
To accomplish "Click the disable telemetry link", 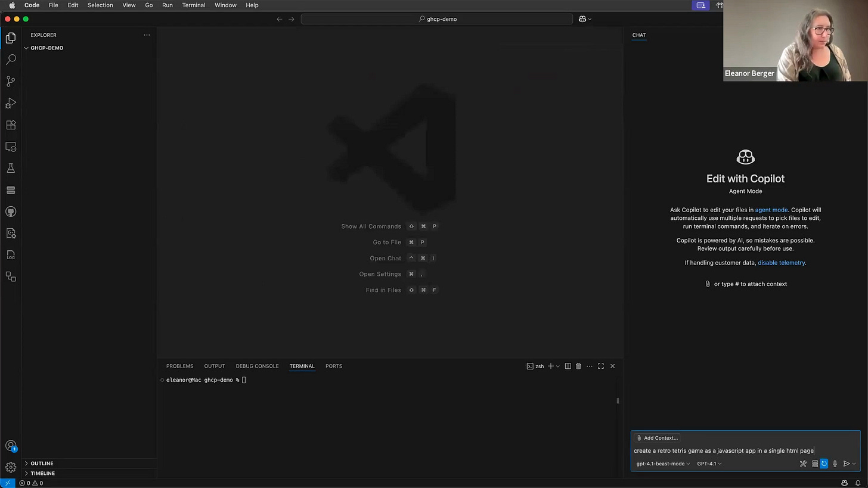I will click(x=781, y=263).
